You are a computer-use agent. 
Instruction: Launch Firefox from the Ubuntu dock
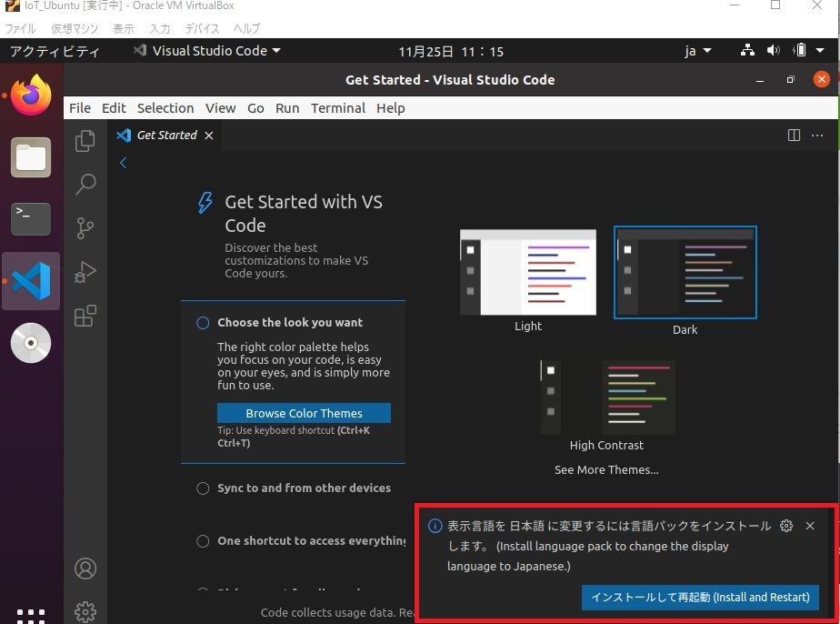coord(31,95)
